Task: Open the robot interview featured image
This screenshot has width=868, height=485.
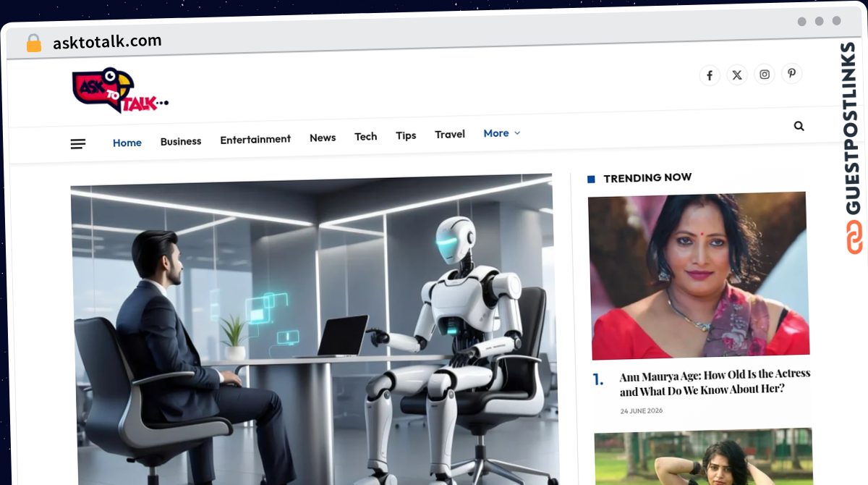Action: tap(312, 329)
